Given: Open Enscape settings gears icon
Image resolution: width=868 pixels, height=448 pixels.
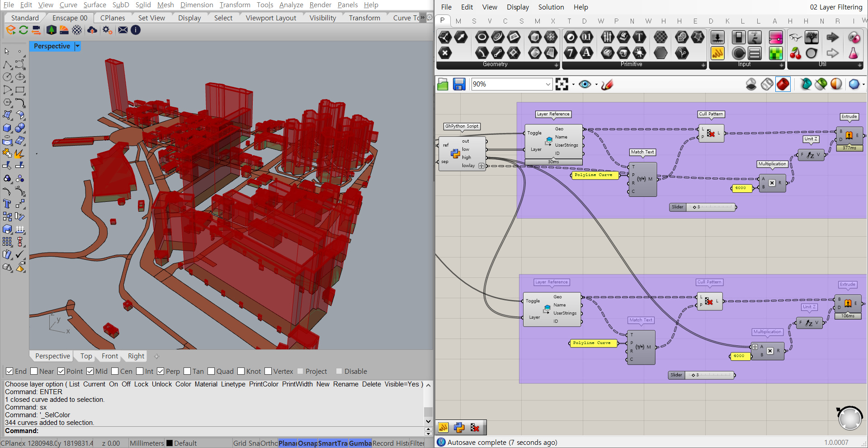Looking at the screenshot, I should point(107,30).
